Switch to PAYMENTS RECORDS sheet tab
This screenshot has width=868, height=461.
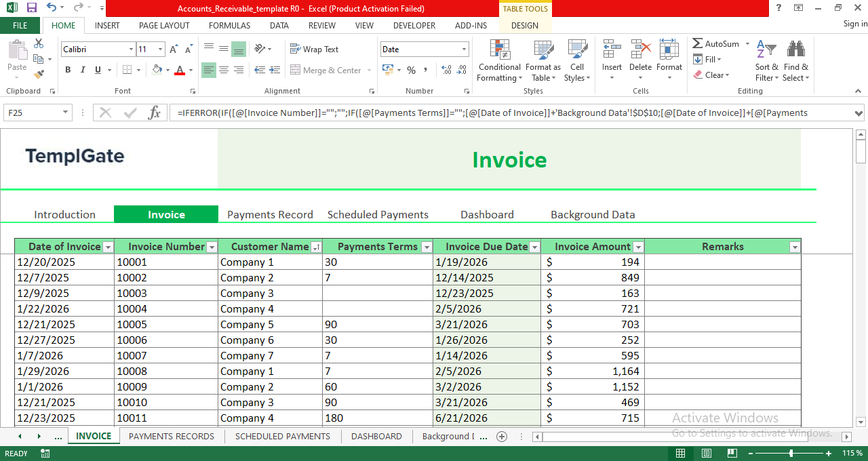[x=172, y=437]
